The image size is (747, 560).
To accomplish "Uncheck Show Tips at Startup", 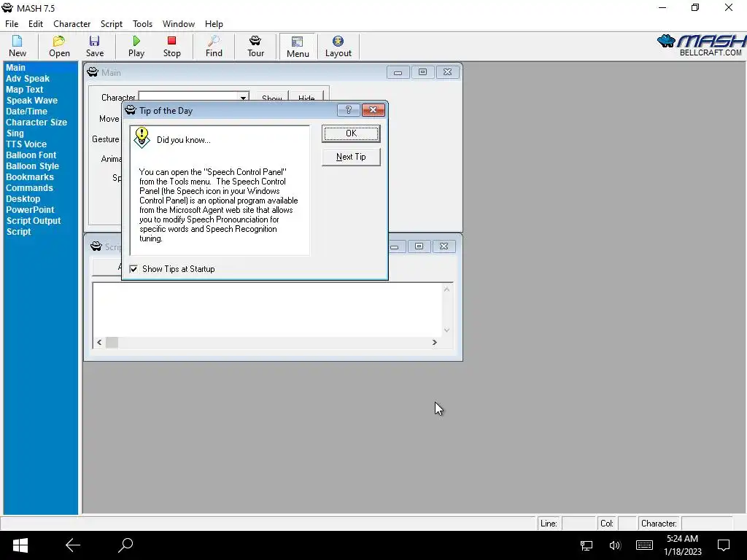I will point(133,269).
